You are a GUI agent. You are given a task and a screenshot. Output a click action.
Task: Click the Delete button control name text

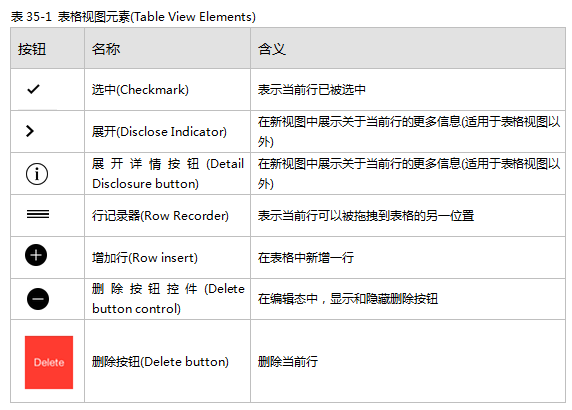(168, 299)
